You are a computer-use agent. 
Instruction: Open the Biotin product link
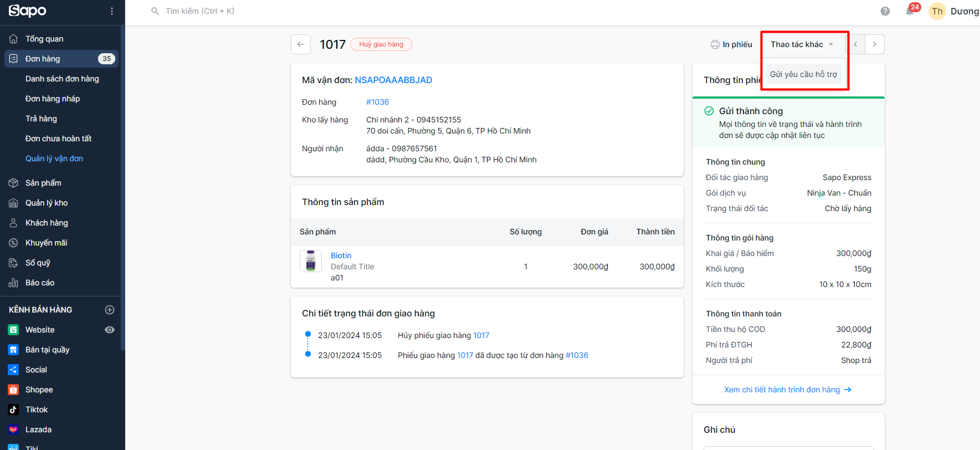341,255
